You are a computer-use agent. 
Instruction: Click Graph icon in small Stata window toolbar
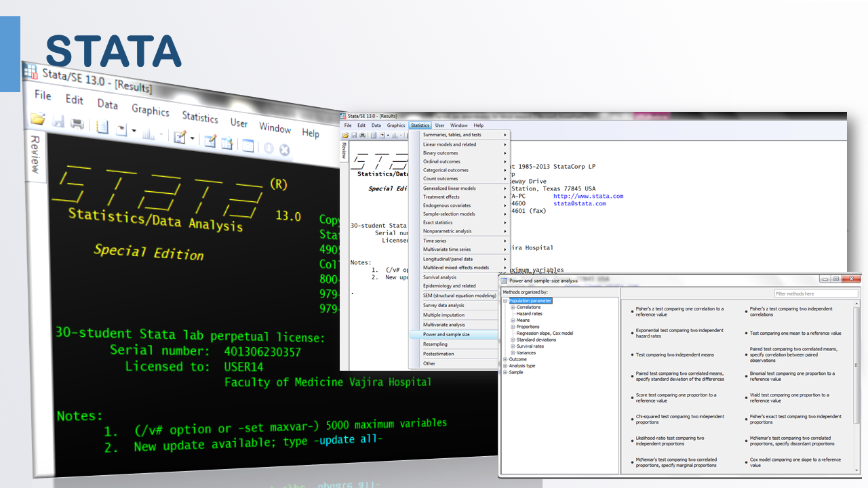394,135
